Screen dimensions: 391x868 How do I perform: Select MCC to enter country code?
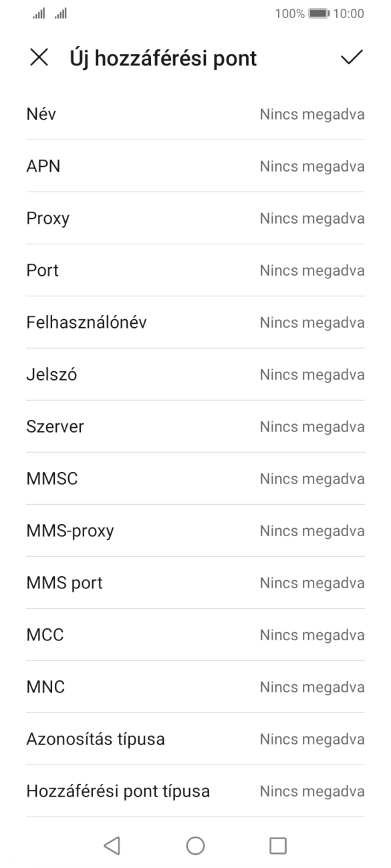pos(194,635)
